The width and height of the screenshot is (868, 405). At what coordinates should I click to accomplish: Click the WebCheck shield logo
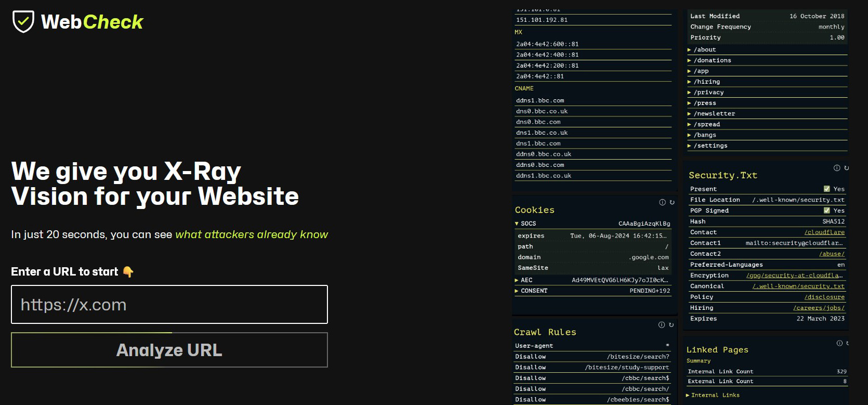point(23,21)
